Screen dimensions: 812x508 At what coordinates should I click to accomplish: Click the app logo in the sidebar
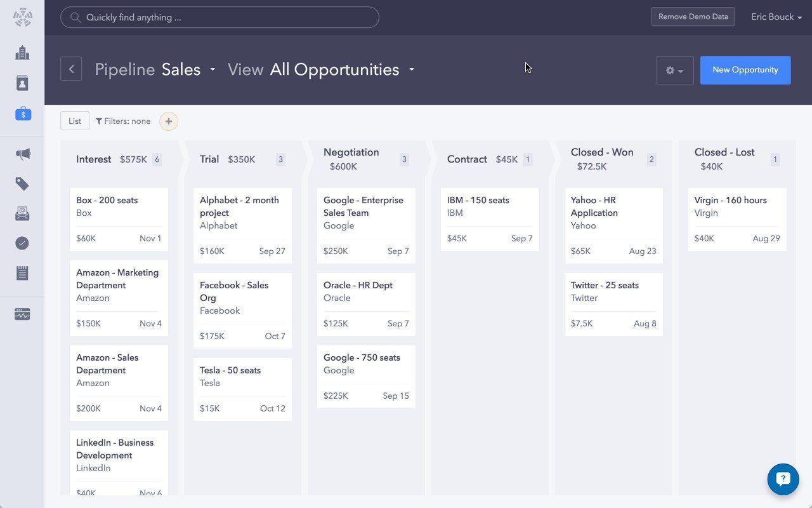[22, 17]
